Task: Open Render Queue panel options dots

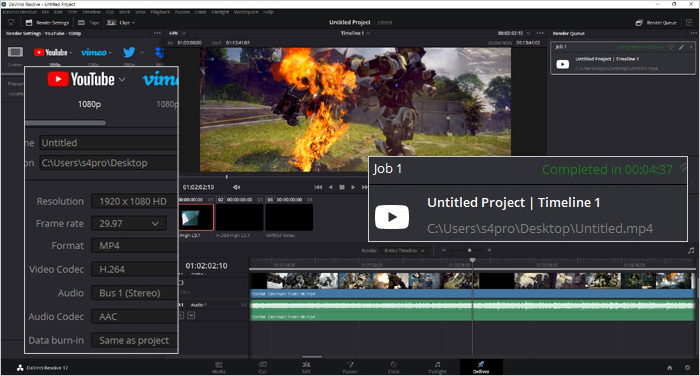Action: [x=693, y=33]
